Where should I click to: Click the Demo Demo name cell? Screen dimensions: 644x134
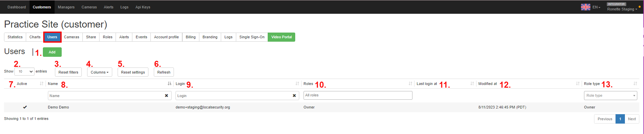[58, 107]
